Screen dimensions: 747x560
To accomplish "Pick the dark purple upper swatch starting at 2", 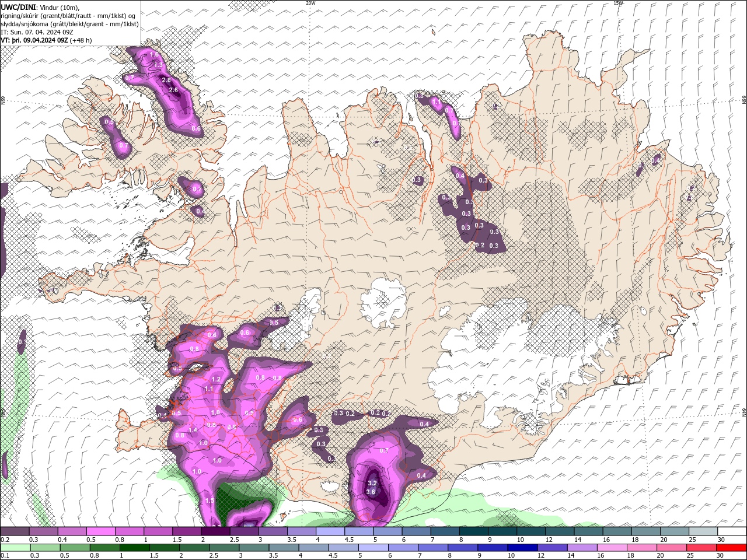I will coord(215,531).
